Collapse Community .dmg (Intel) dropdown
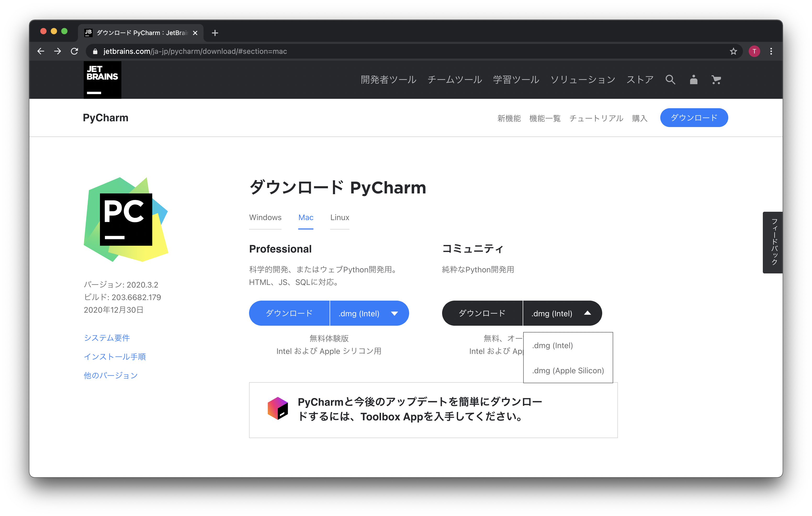The image size is (812, 516). pos(562,313)
